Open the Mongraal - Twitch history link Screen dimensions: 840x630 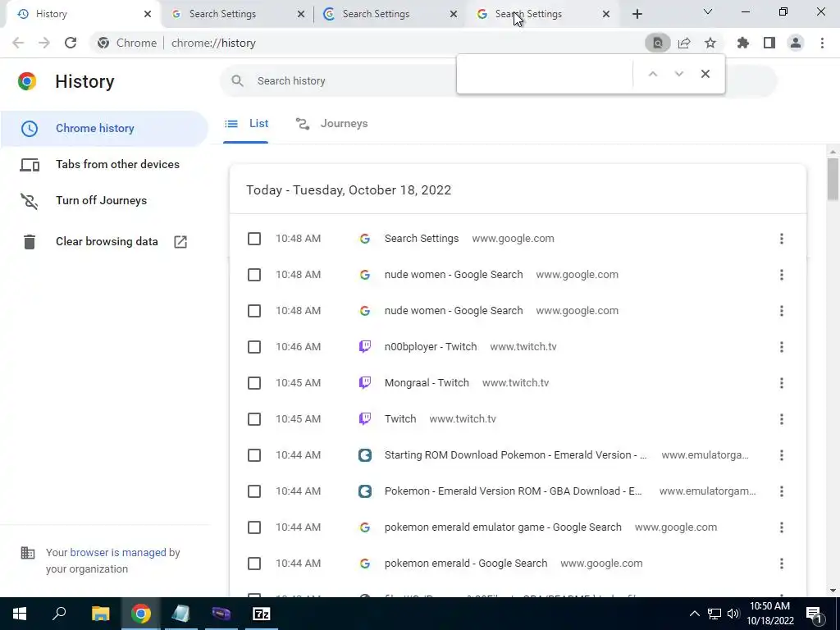tap(427, 383)
